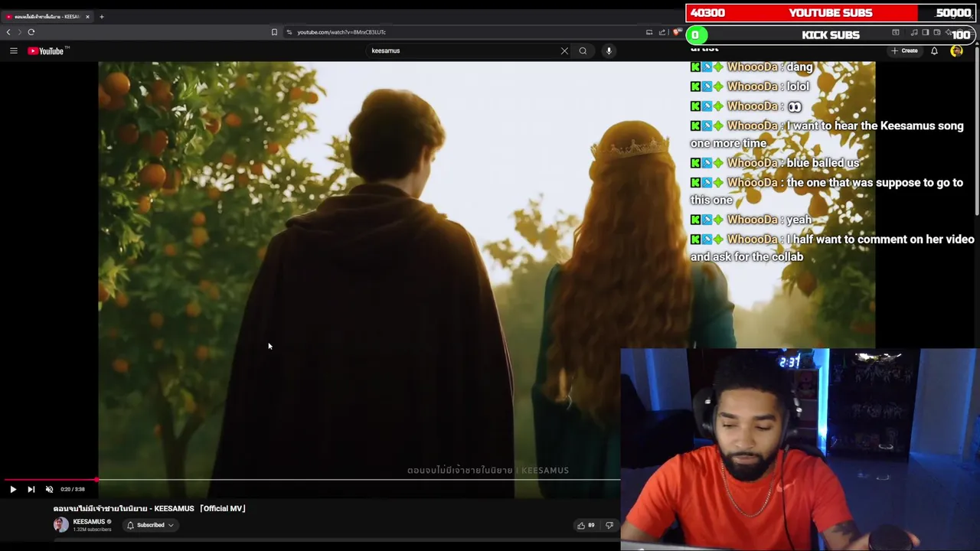Viewport: 980px width, 551px height.
Task: Close the KEESAMUS browser tab
Action: pyautogui.click(x=87, y=16)
